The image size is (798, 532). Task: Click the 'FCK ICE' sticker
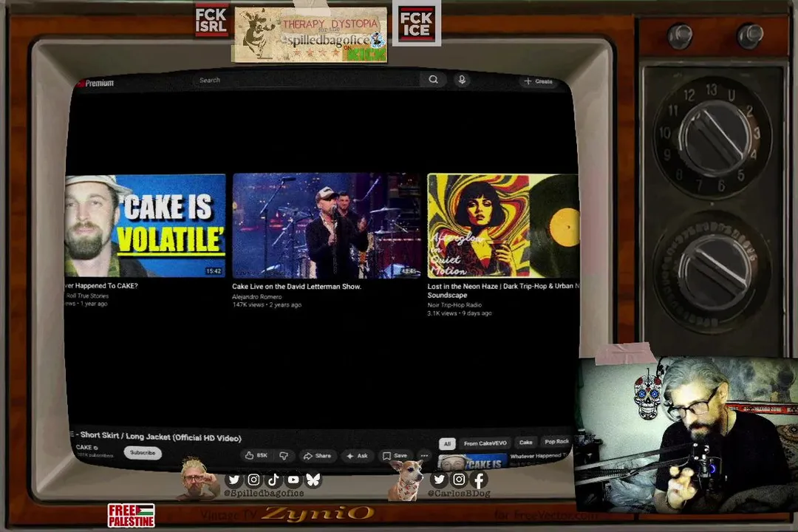(416, 24)
